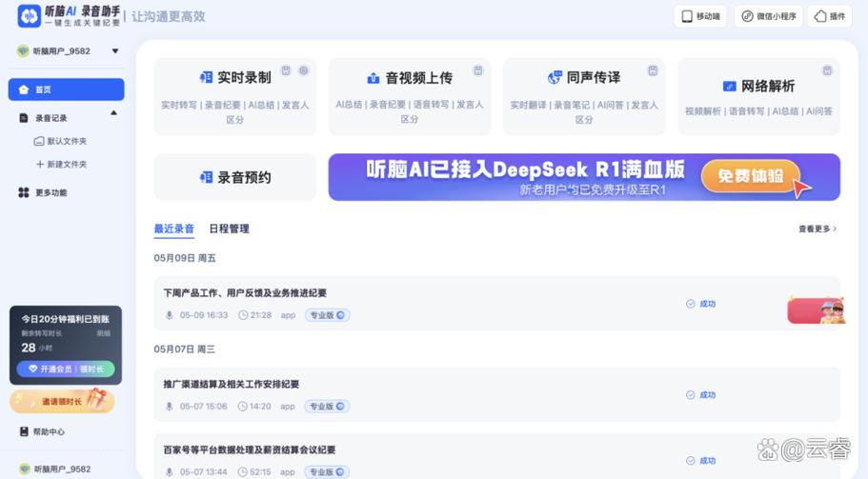The image size is (868, 479).
Task: Click 开通会员 | 领时长 button
Action: point(66,369)
